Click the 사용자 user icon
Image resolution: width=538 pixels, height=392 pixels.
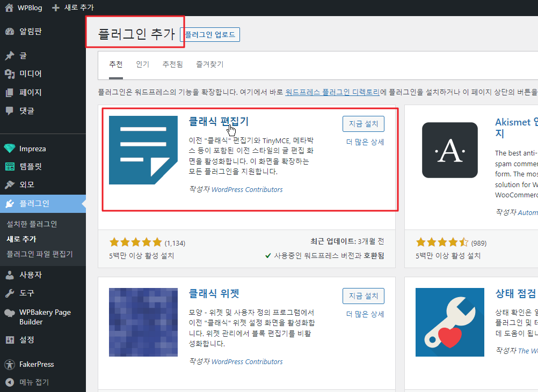pyautogui.click(x=10, y=275)
